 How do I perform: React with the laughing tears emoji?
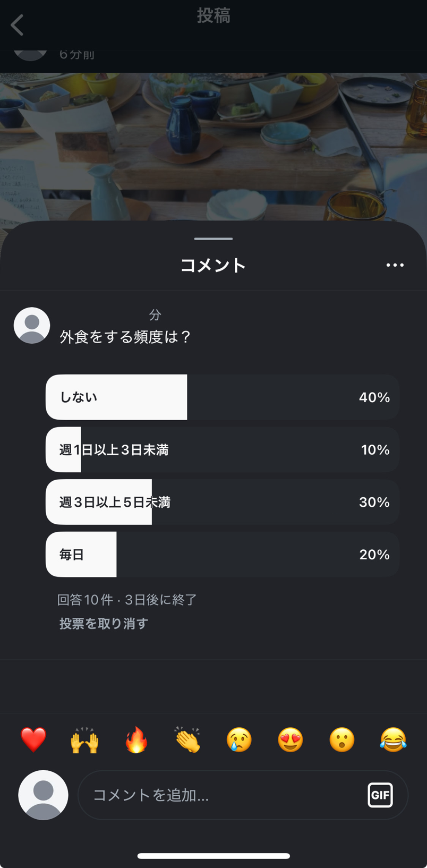pos(393,739)
